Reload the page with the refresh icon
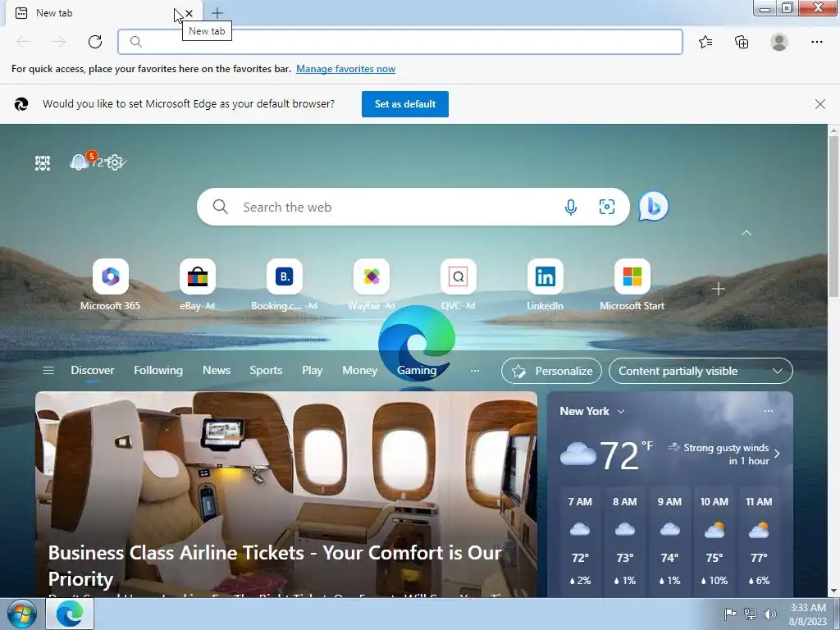This screenshot has height=630, width=840. [95, 42]
